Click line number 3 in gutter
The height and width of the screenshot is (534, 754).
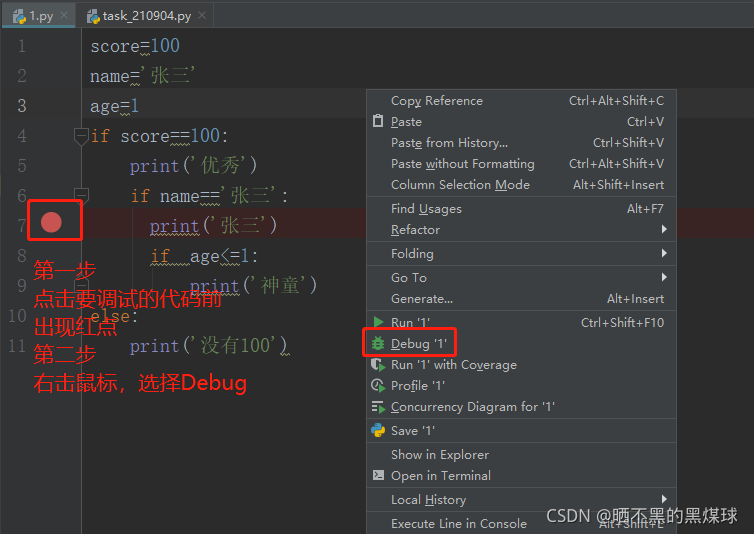(x=22, y=106)
